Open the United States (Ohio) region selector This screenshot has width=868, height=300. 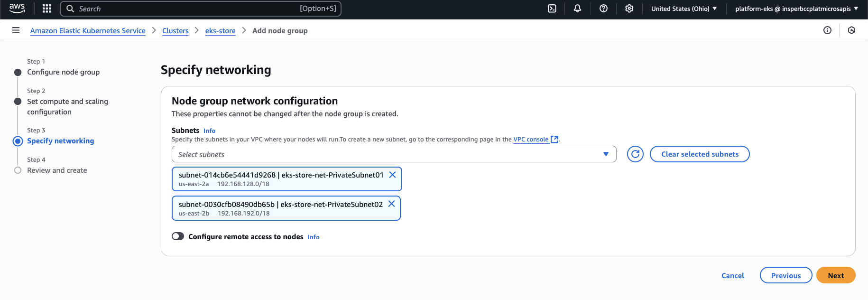(683, 9)
